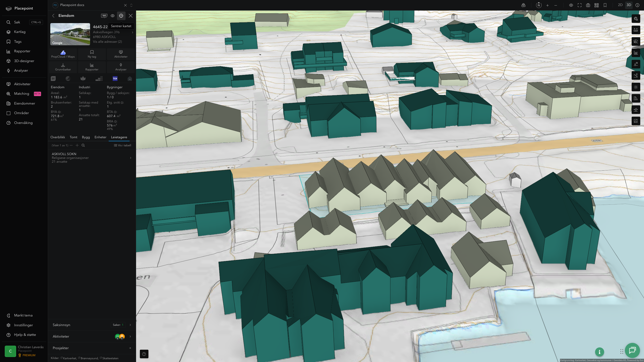Screen dimensions: 644x362
Task: Open the compass north orientation button
Action: point(539,5)
